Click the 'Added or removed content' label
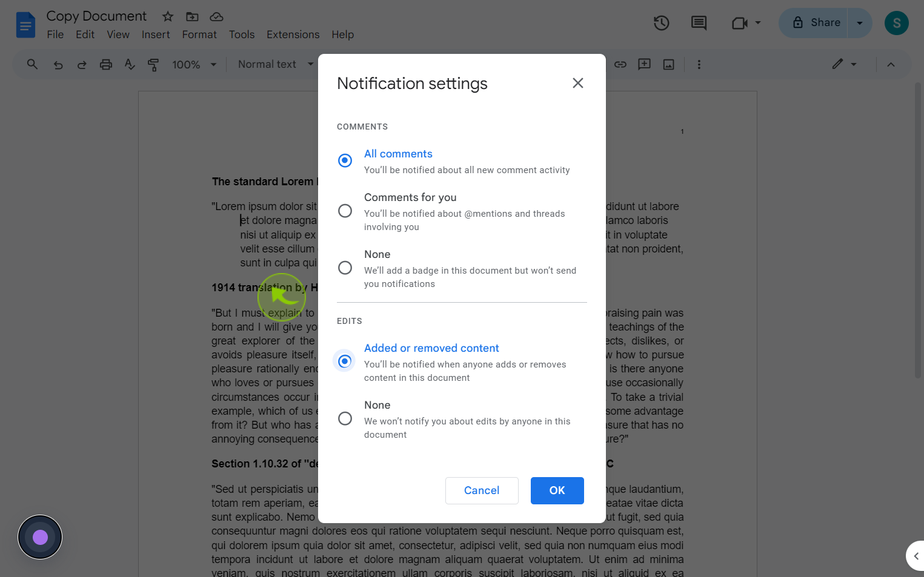Screen dimensions: 924x577 click(x=431, y=348)
